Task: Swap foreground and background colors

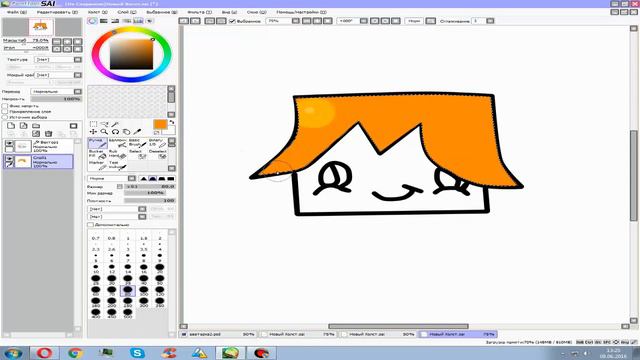Action: (x=172, y=122)
